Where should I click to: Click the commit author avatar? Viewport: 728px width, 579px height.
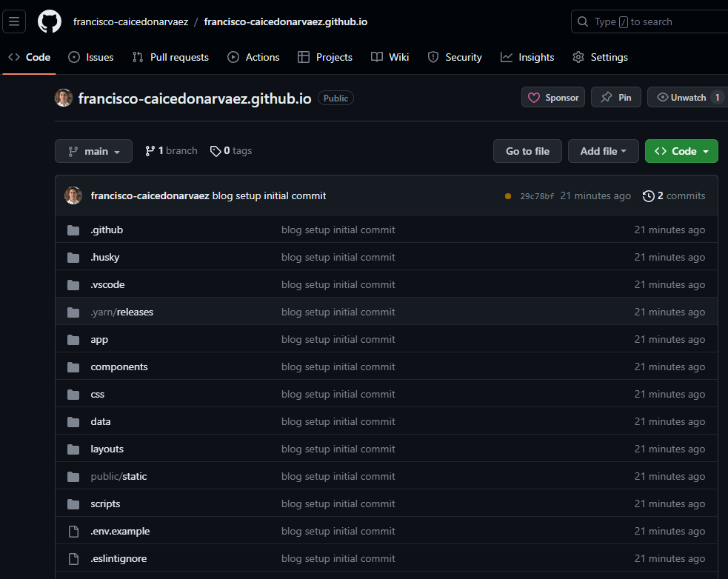(x=73, y=195)
